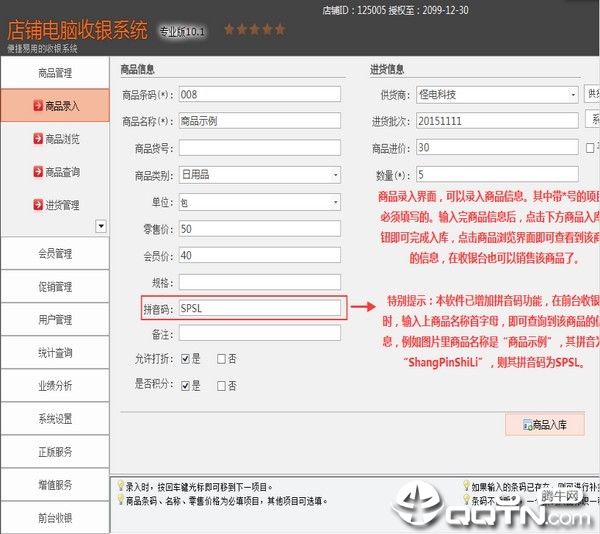This screenshot has width=600, height=534.
Task: Toggle the checkbox right of 商品进价 field
Action: 590,148
